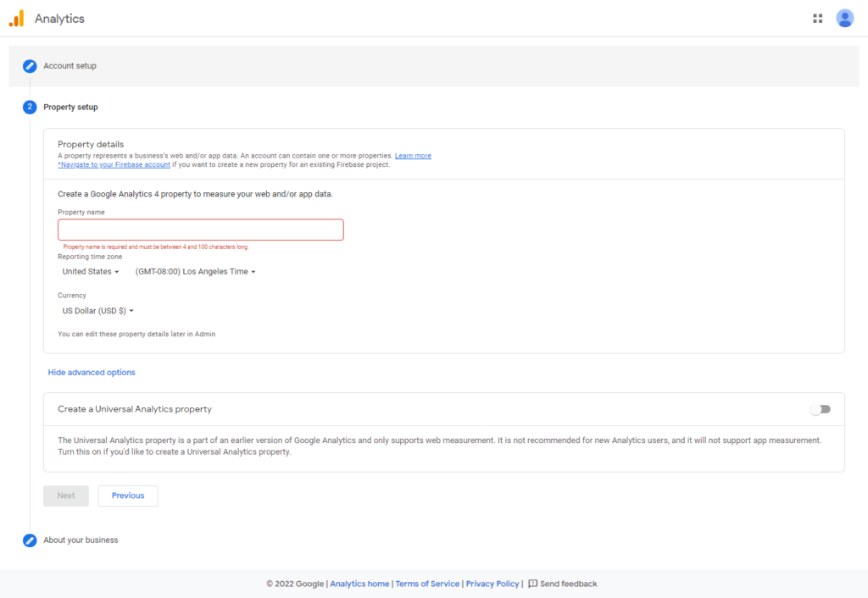Collapse via Hide advanced options link

click(92, 373)
